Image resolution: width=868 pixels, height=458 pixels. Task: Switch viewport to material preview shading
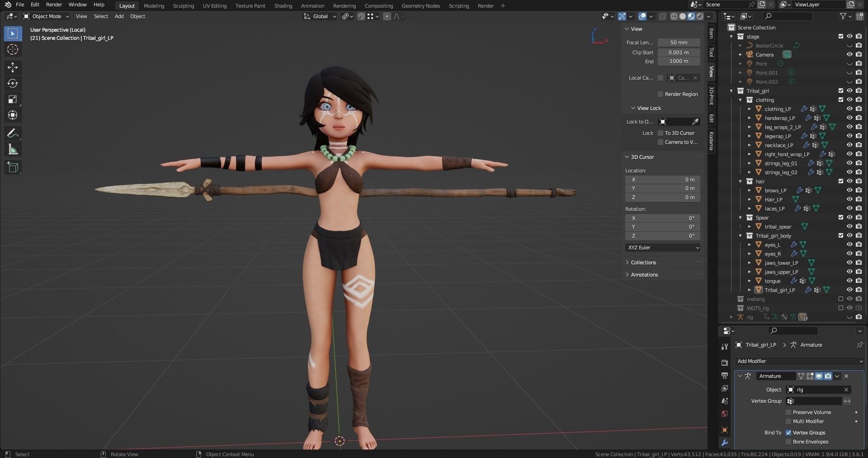click(691, 16)
